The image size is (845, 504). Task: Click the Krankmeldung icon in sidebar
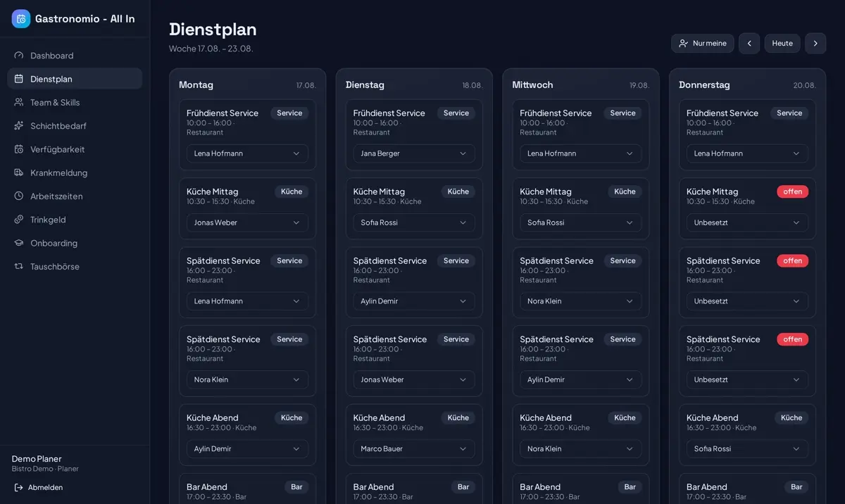point(19,172)
